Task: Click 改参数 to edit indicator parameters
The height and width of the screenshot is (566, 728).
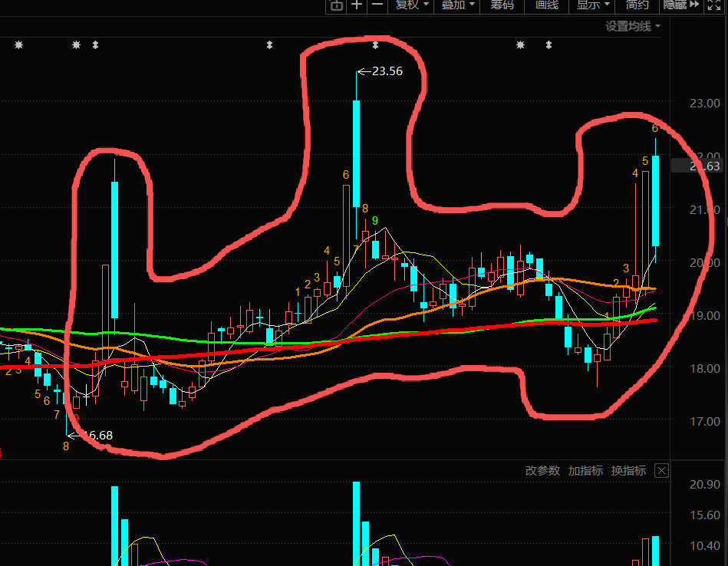Action: click(x=543, y=471)
